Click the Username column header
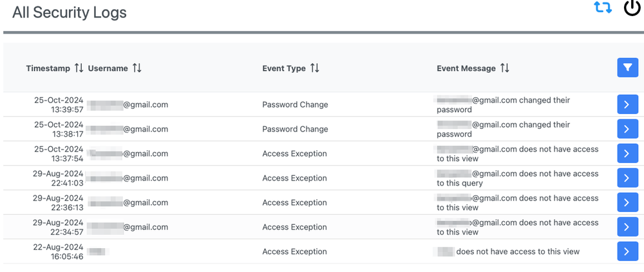 pos(108,68)
